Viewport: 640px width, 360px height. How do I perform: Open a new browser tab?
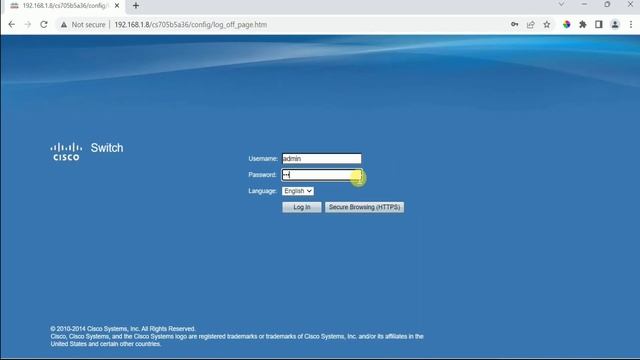point(136,6)
